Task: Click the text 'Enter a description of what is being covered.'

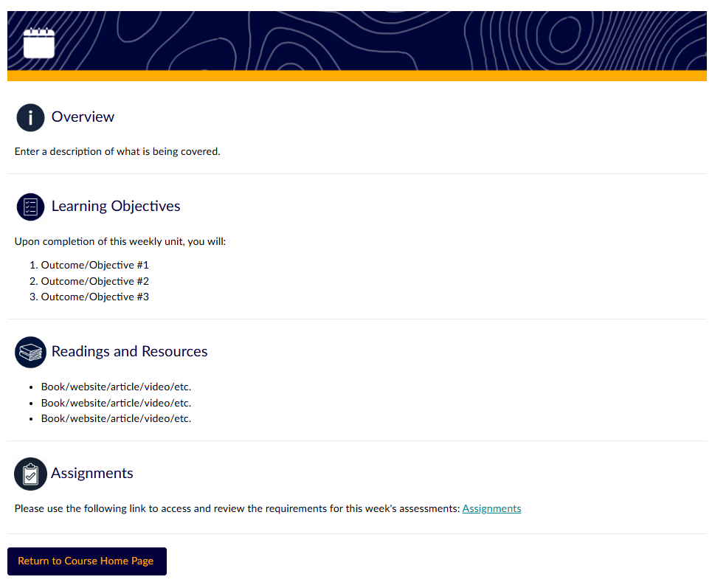Action: (117, 151)
